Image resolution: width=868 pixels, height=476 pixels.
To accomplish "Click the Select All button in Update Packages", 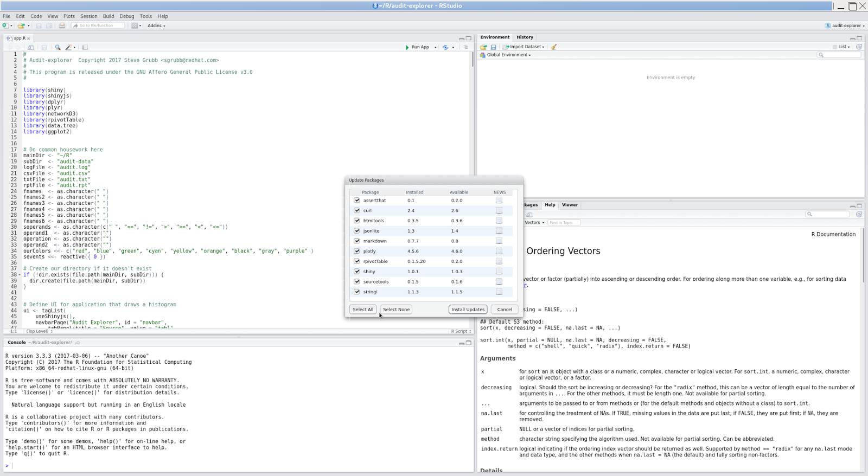I will (x=363, y=310).
